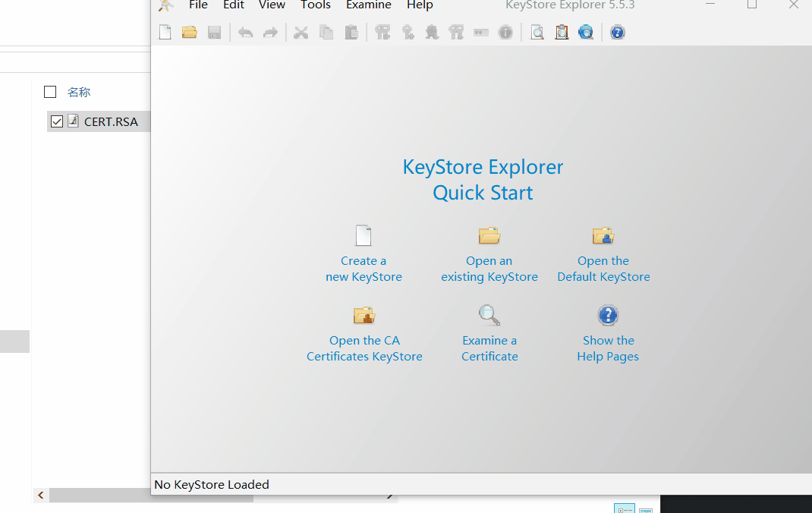Click the Examine SSL globe toolbar icon
Viewport: 812px width, 513px height.
tap(586, 33)
